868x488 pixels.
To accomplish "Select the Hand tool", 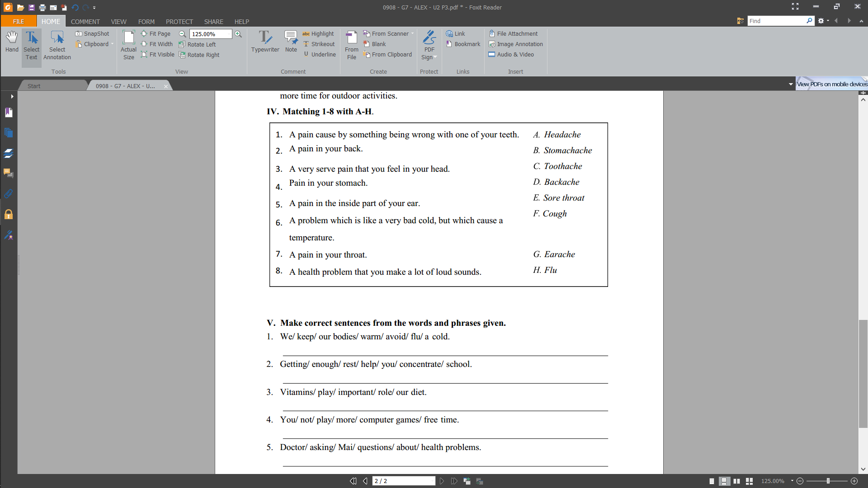I will (12, 42).
